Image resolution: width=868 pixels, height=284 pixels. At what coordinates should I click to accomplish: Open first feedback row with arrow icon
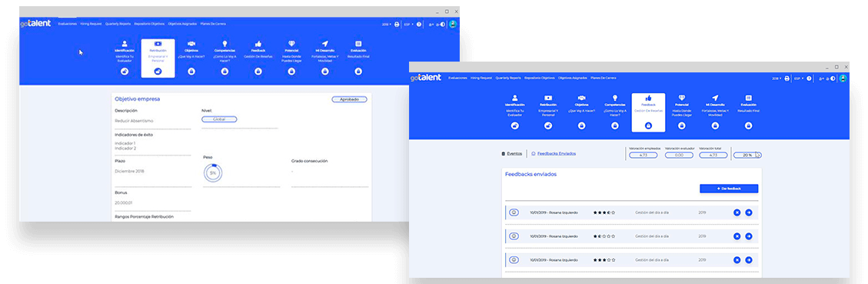[748, 212]
